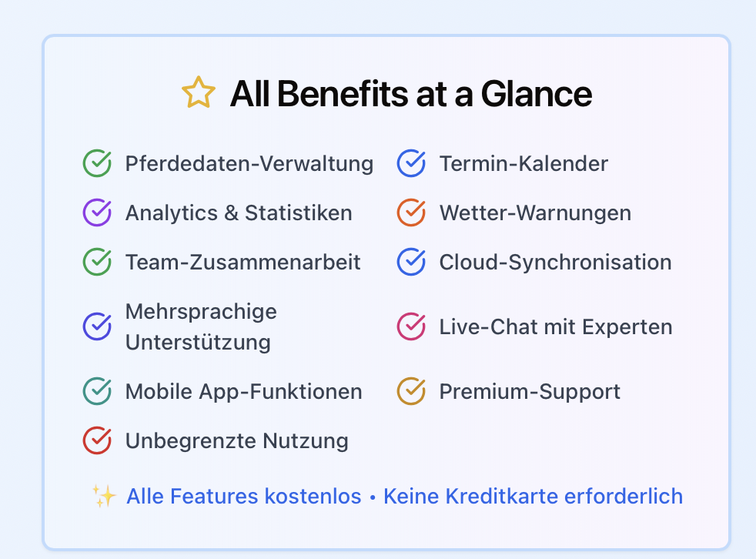Click blue check icon beside Cloud-Synchronisation
Image resolution: width=756 pixels, height=559 pixels.
tap(411, 262)
